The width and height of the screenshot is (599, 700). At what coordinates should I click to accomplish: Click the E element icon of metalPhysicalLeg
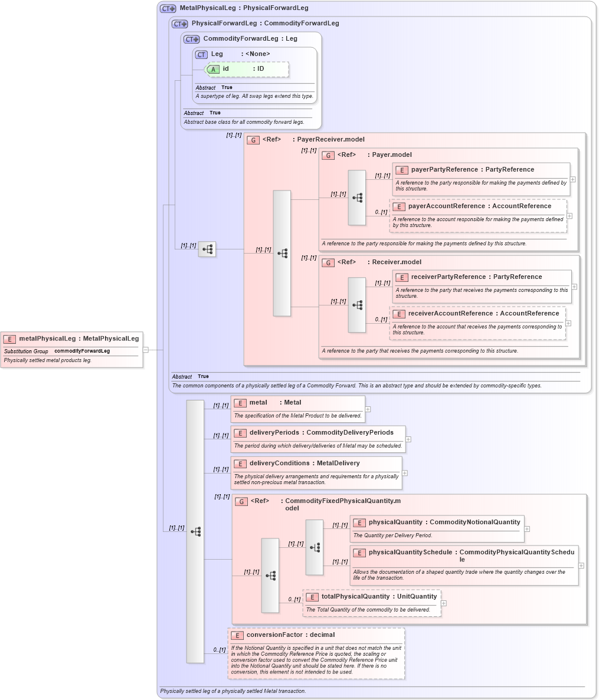click(x=9, y=339)
